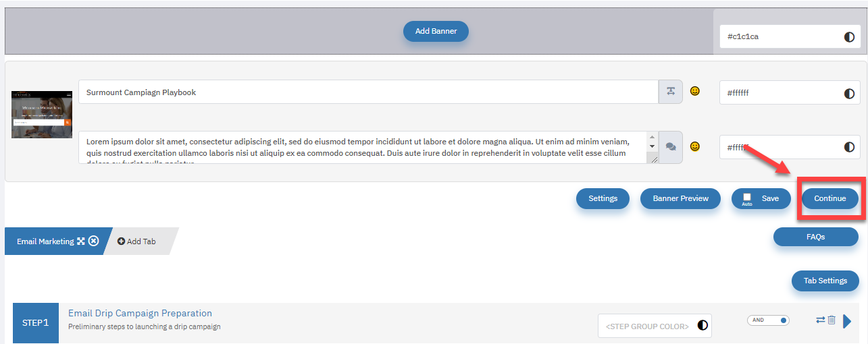Click the swap arrows icon on Step 1
868x344 pixels.
(x=821, y=320)
